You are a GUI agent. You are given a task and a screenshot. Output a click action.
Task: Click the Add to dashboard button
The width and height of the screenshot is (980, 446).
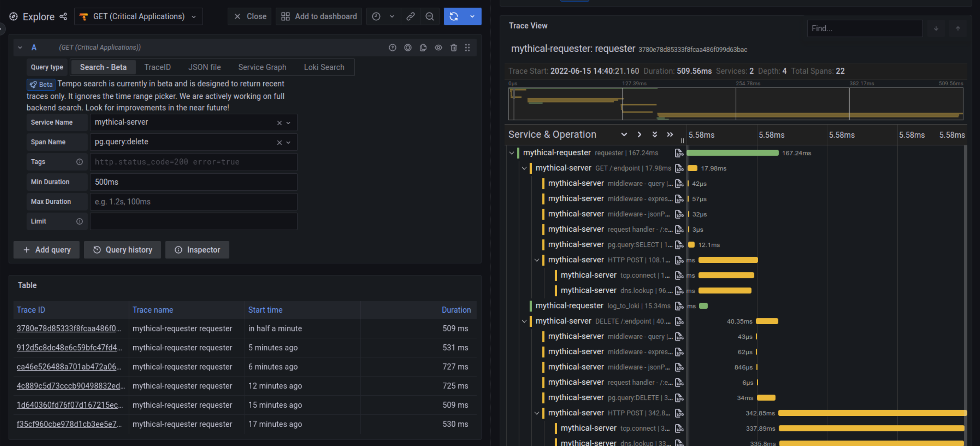pos(319,16)
